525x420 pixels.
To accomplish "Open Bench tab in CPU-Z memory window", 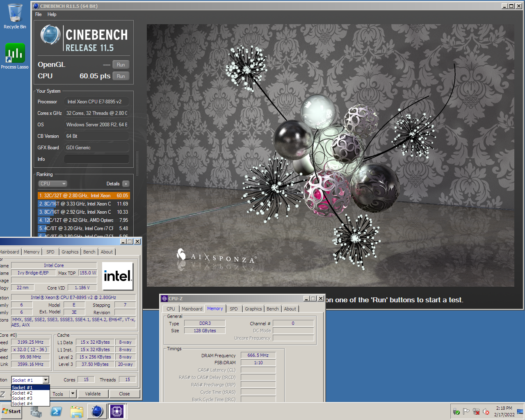I will [272, 309].
